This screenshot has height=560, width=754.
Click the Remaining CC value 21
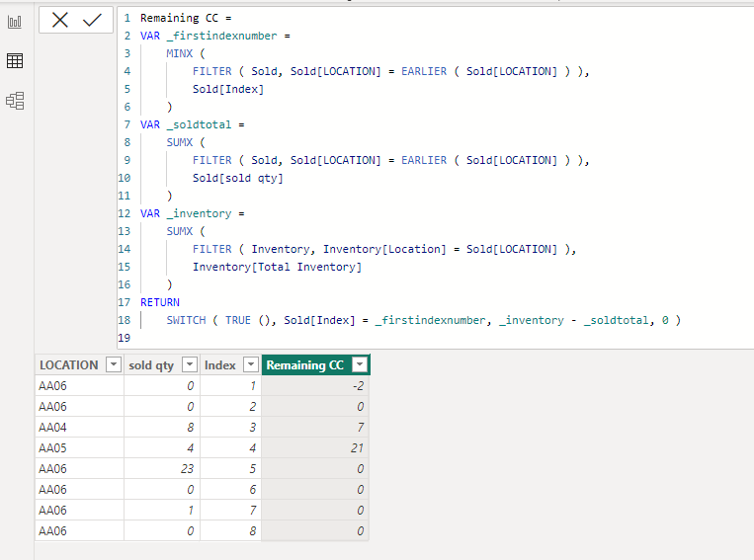pos(315,448)
